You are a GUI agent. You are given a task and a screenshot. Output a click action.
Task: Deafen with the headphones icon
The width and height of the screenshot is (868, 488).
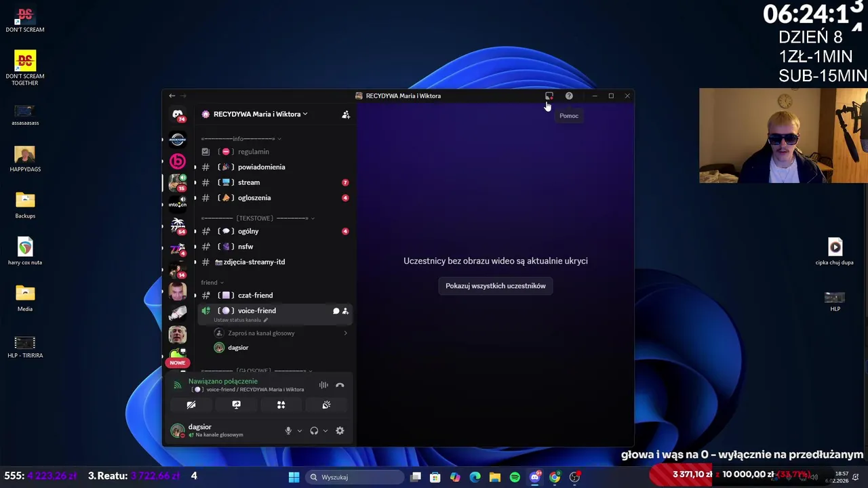click(314, 431)
